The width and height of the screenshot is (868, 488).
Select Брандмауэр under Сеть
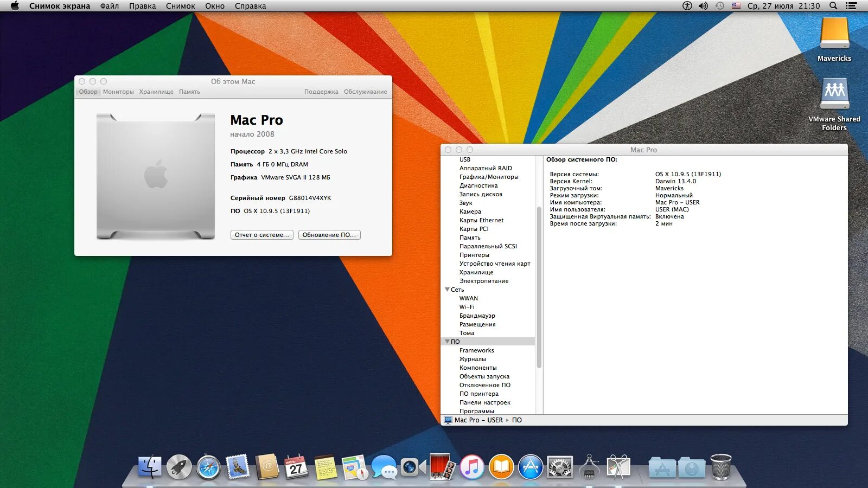click(477, 316)
